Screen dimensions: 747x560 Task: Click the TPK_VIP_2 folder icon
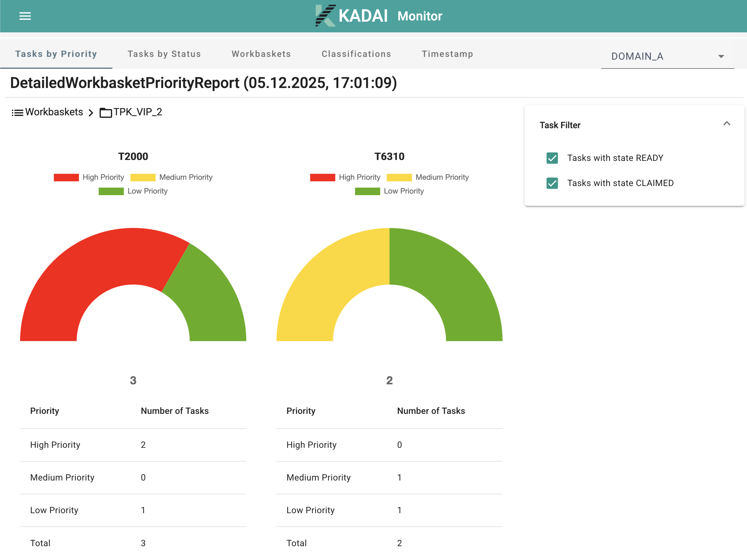[105, 113]
